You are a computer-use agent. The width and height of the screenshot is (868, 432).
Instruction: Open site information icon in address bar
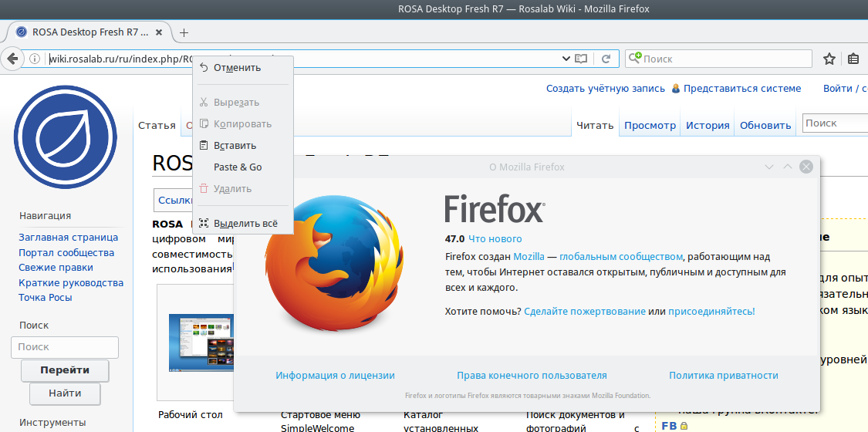[x=34, y=59]
